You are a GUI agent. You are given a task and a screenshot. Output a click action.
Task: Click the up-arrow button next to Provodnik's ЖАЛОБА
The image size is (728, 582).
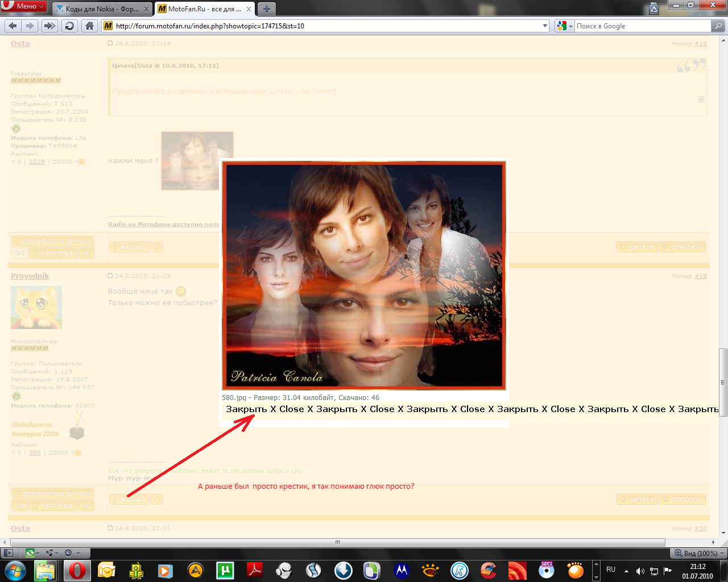tap(157, 499)
